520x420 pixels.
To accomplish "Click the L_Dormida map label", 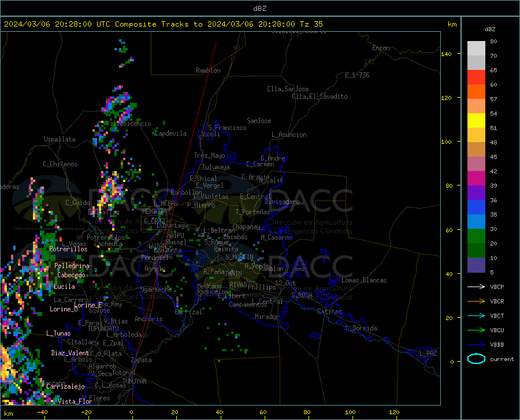I will (x=361, y=328).
